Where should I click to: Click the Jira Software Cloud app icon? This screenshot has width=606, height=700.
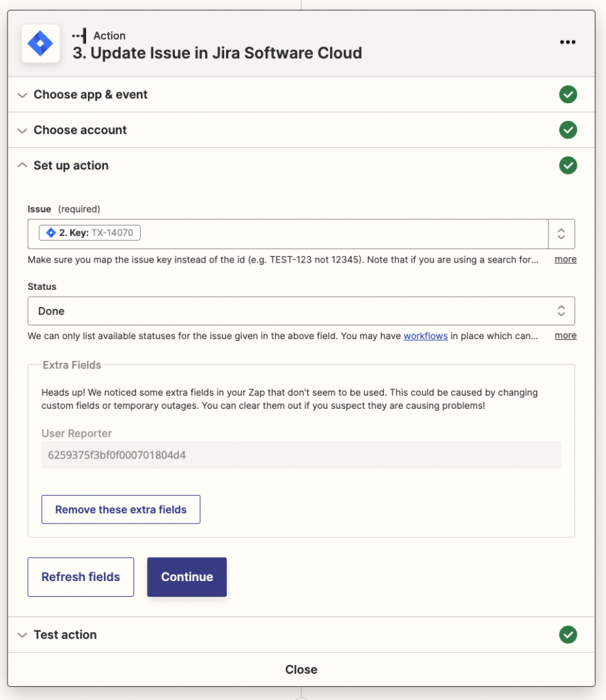point(40,43)
